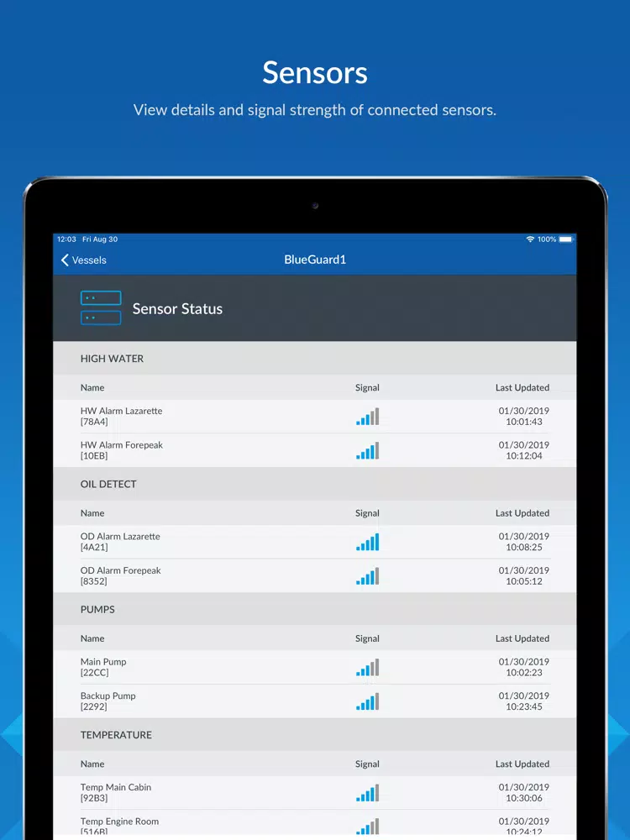The height and width of the screenshot is (840, 630).
Task: Click the 12:03 status bar clock
Action: point(66,239)
